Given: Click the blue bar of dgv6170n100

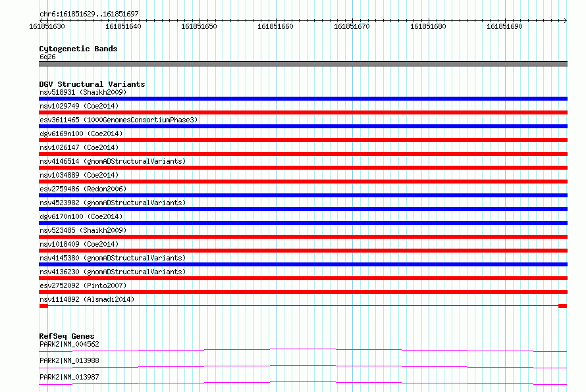Looking at the screenshot, I should [x=303, y=223].
